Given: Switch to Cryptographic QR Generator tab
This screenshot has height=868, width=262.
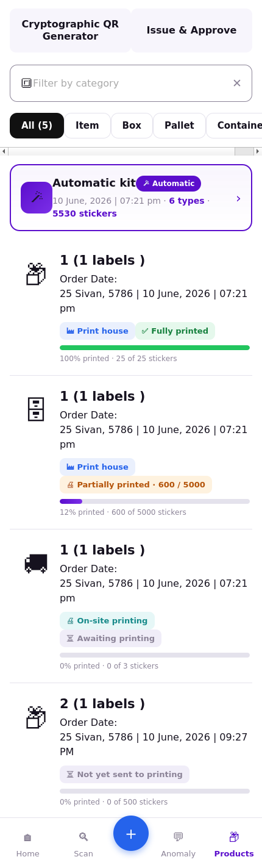Looking at the screenshot, I should pos(70,30).
